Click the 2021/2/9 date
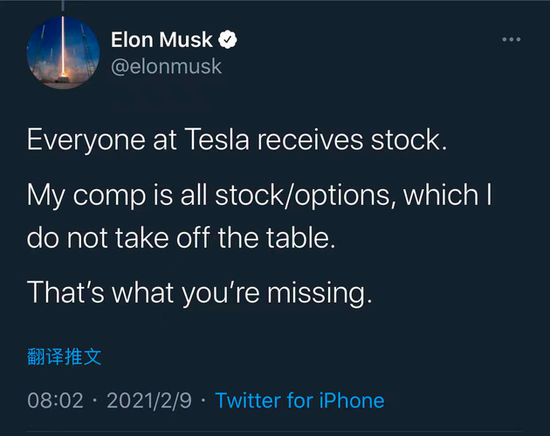This screenshot has height=436, width=550. point(149,400)
